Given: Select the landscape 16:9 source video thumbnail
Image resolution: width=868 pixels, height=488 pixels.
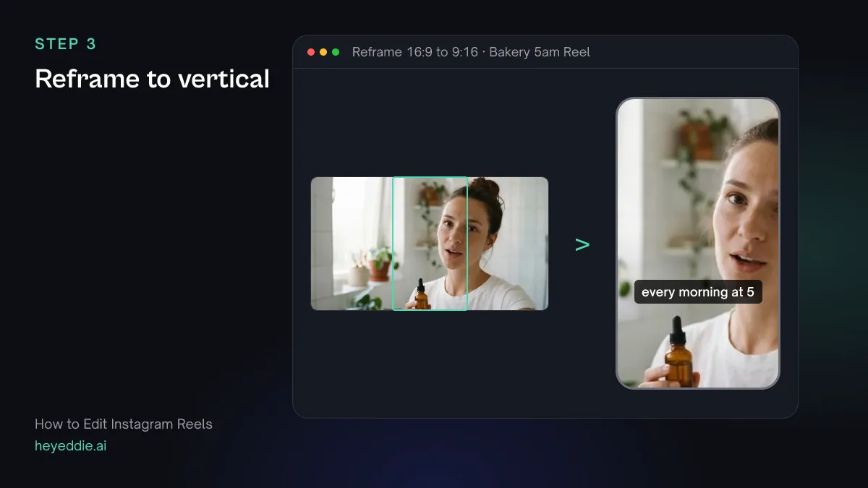Looking at the screenshot, I should [430, 244].
